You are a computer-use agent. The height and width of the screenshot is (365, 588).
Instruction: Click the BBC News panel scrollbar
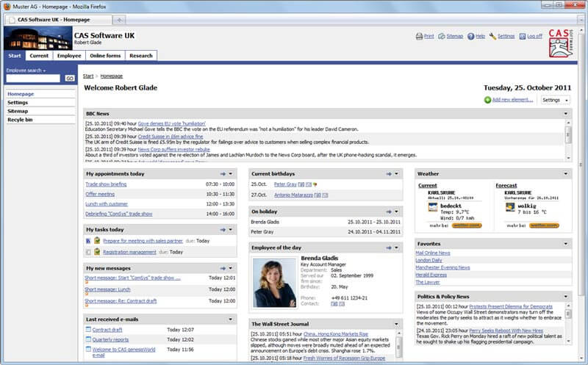pyautogui.click(x=568, y=140)
